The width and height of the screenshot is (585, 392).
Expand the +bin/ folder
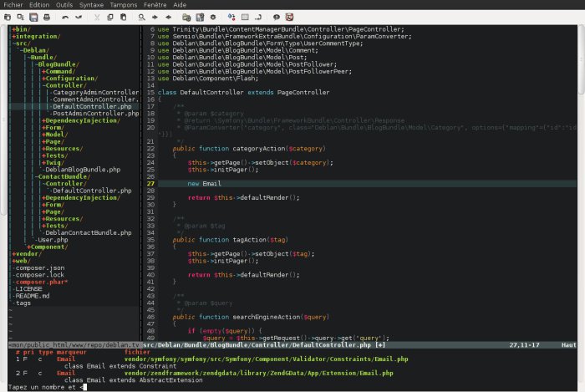click(x=21, y=29)
